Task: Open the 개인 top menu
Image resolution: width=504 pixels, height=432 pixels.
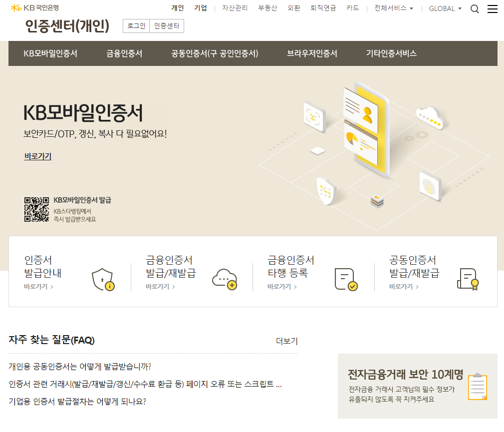Action: pos(178,8)
